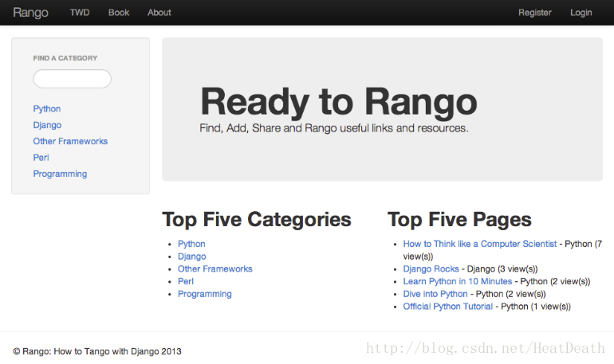Image resolution: width=614 pixels, height=364 pixels.
Task: Choose Perl in the sidebar list
Action: tap(41, 158)
